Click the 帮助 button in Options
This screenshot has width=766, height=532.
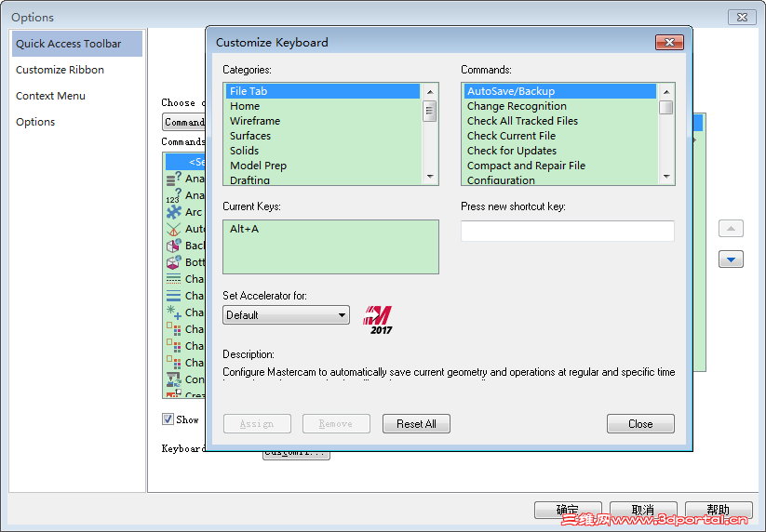(719, 511)
